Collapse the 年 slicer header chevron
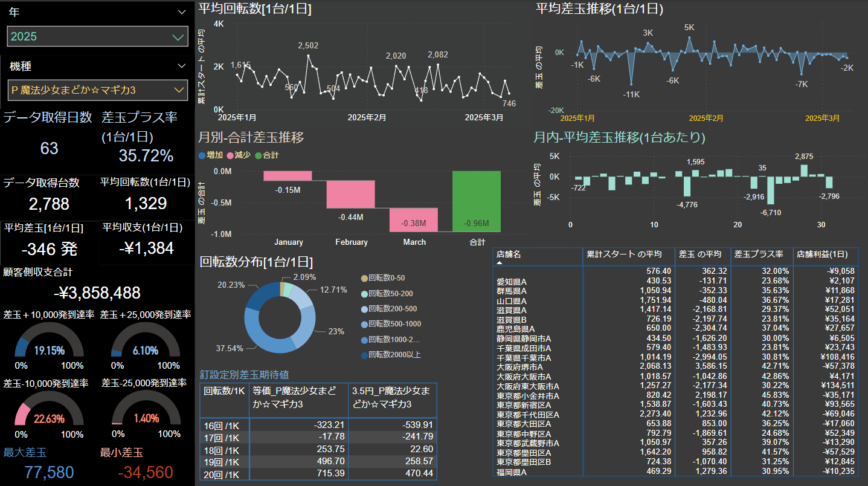This screenshot has height=486, width=868. 182,12
